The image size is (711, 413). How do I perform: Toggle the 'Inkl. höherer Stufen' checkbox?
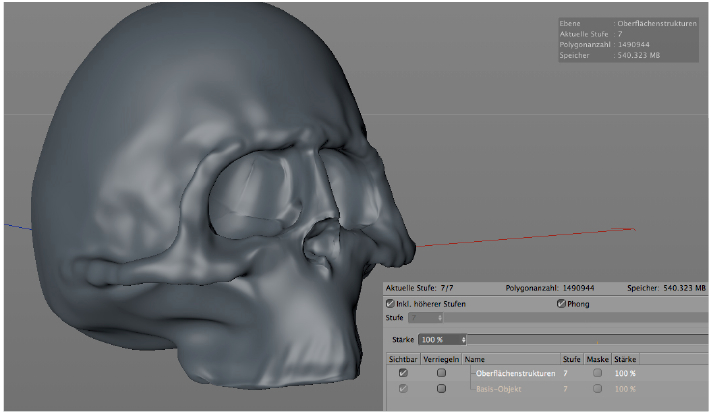coord(390,303)
